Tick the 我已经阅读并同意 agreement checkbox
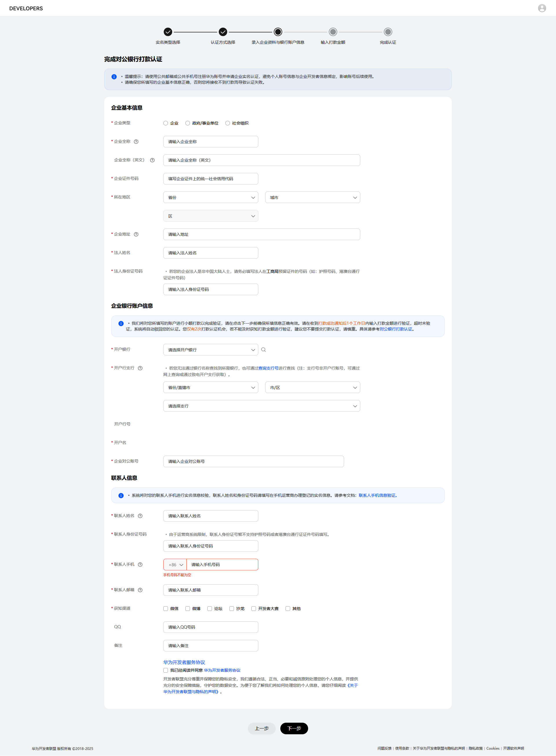Image resolution: width=556 pixels, height=756 pixels. [166, 670]
